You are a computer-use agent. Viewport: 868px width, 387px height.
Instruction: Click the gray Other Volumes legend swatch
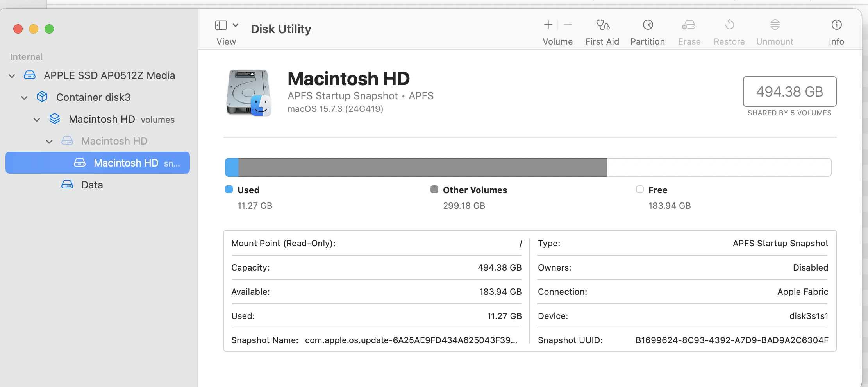pos(434,190)
